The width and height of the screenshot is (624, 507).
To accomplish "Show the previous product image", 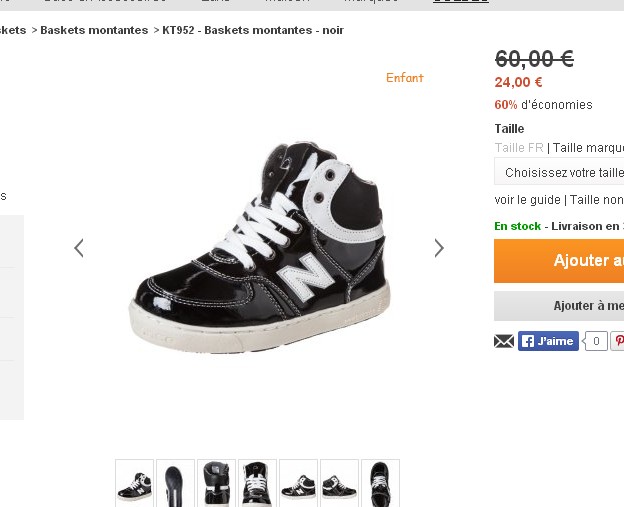I will pos(79,248).
